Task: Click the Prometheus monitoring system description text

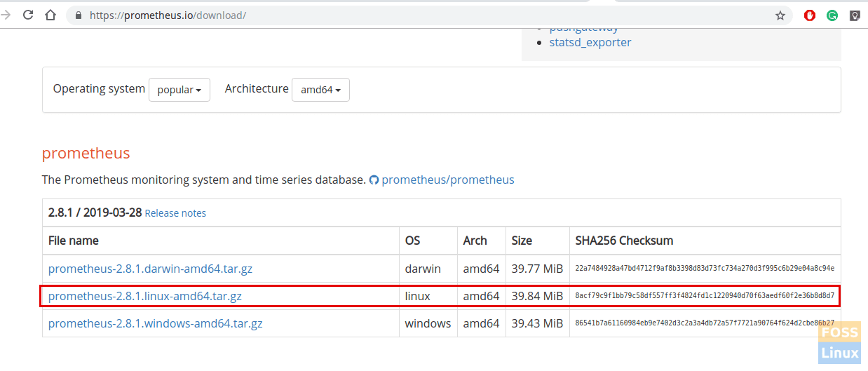Action: click(x=204, y=180)
